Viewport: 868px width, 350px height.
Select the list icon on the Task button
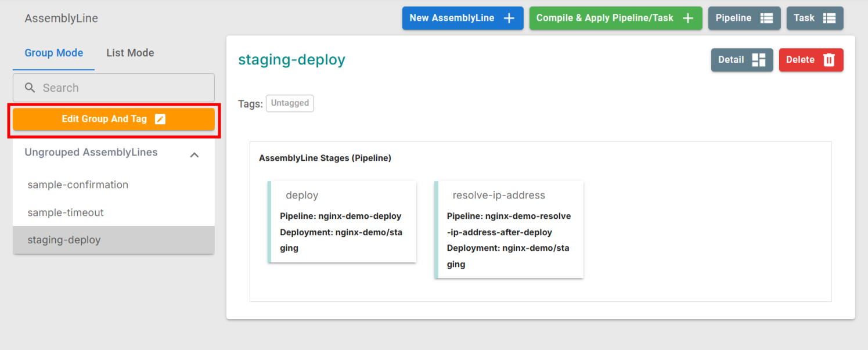tap(831, 18)
